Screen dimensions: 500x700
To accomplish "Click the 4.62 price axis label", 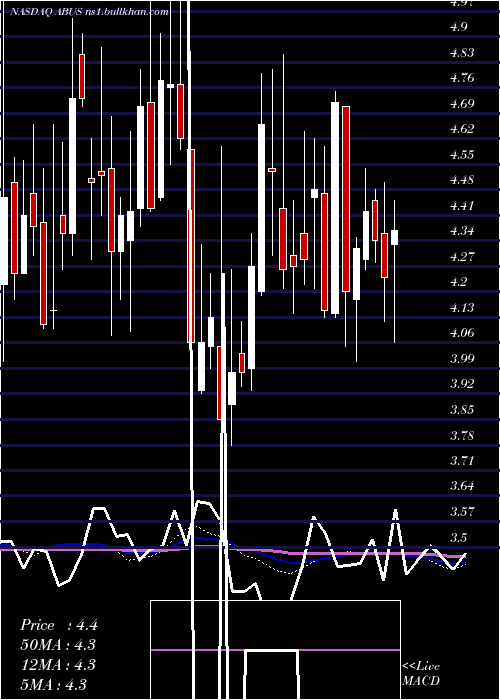I will point(462,129).
